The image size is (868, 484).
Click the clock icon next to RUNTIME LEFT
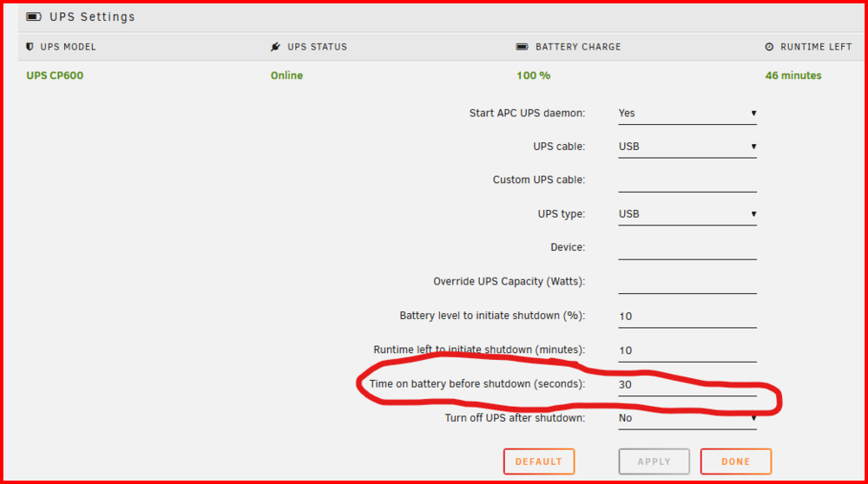point(769,47)
